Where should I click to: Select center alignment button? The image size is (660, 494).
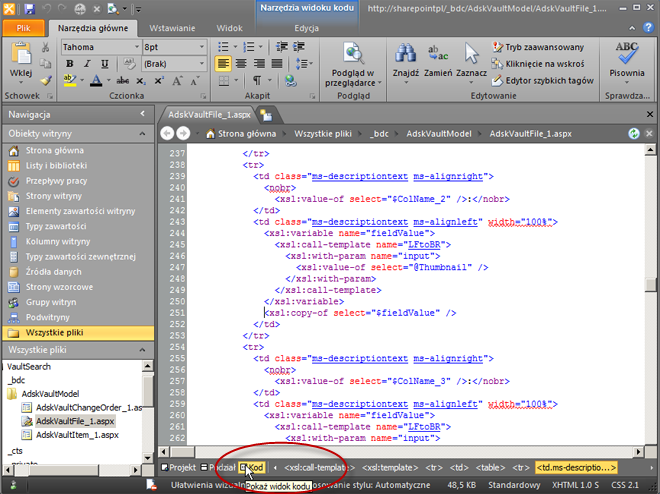(241, 64)
